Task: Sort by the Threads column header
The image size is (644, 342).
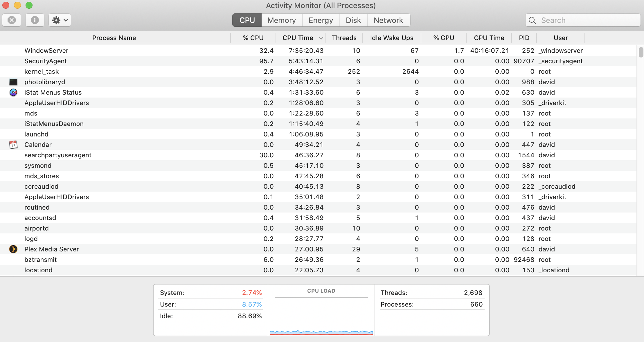Action: point(344,38)
